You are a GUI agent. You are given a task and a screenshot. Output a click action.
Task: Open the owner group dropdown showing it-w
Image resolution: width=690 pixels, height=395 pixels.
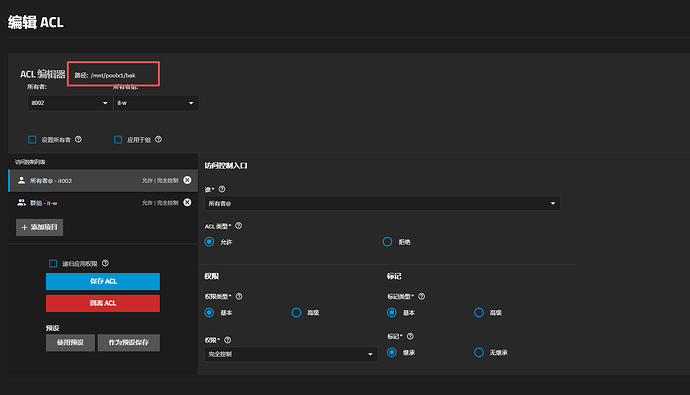pyautogui.click(x=156, y=103)
